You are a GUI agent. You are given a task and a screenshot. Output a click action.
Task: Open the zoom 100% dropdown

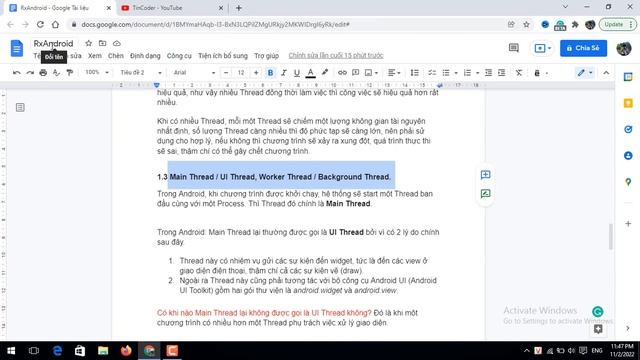[x=97, y=73]
